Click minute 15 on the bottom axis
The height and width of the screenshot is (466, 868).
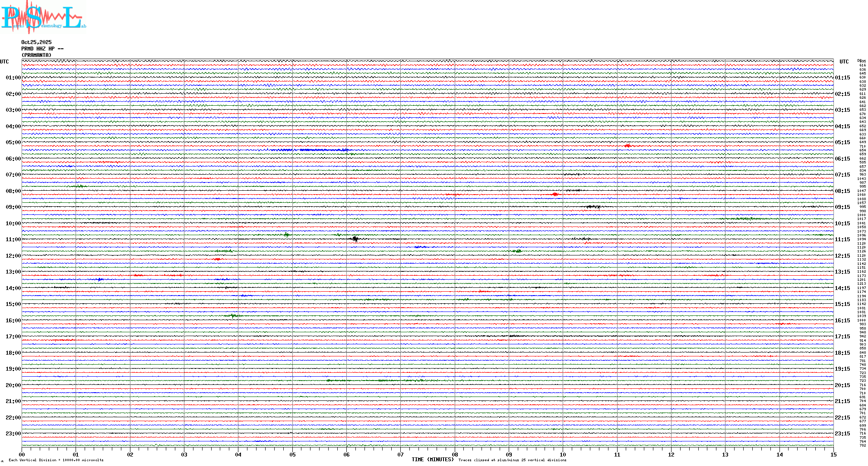pyautogui.click(x=833, y=455)
